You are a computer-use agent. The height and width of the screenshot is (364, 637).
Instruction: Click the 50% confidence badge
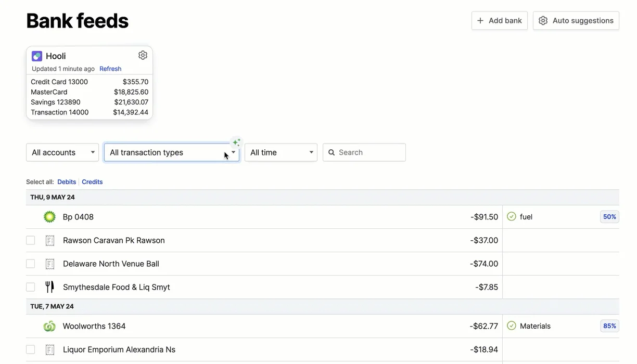tap(609, 217)
